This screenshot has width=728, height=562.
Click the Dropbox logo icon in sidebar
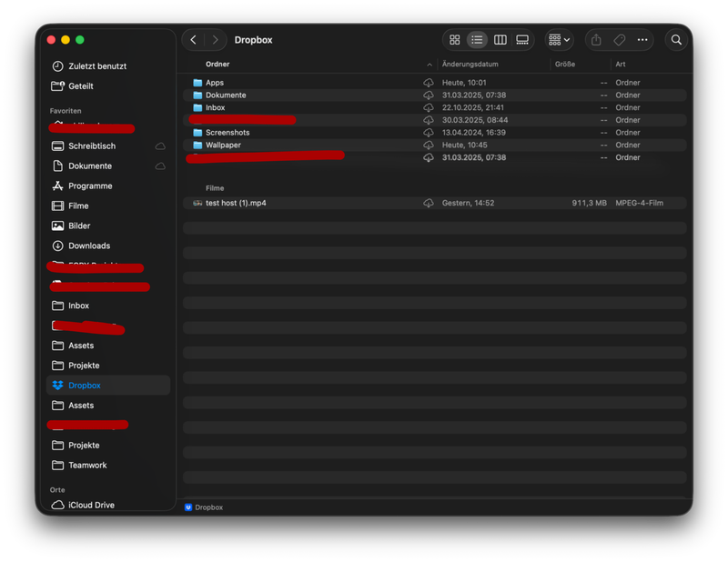(x=57, y=386)
